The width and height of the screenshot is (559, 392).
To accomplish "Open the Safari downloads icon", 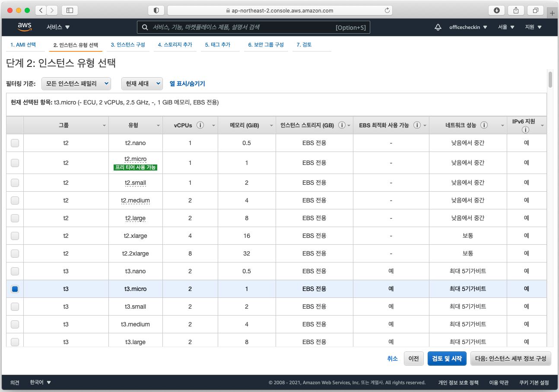I will [497, 10].
